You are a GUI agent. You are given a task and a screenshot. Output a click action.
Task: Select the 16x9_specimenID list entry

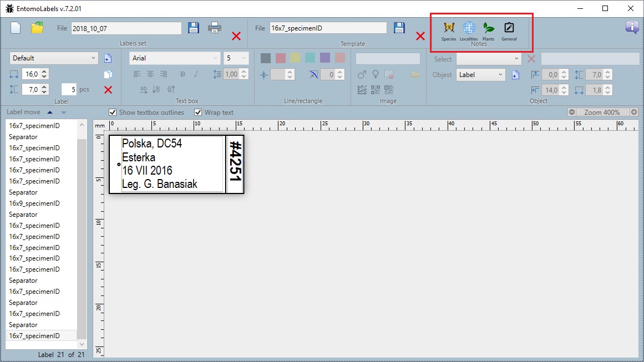pos(34,203)
